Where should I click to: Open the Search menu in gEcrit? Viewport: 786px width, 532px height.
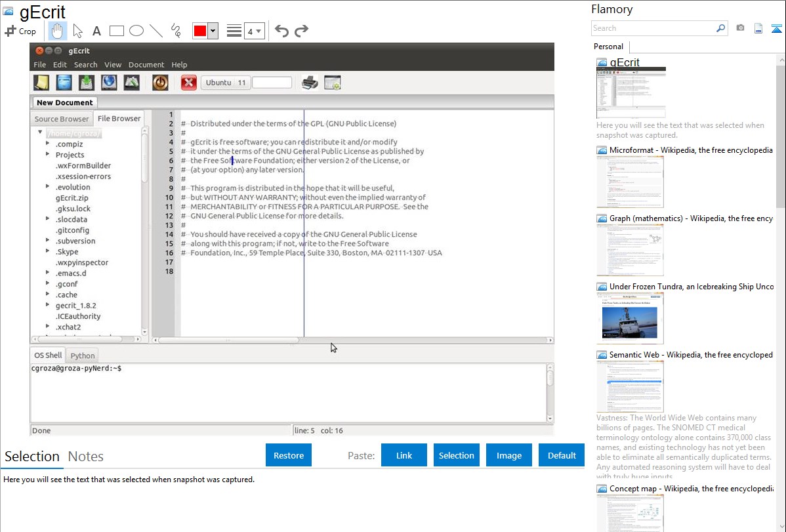pyautogui.click(x=86, y=65)
